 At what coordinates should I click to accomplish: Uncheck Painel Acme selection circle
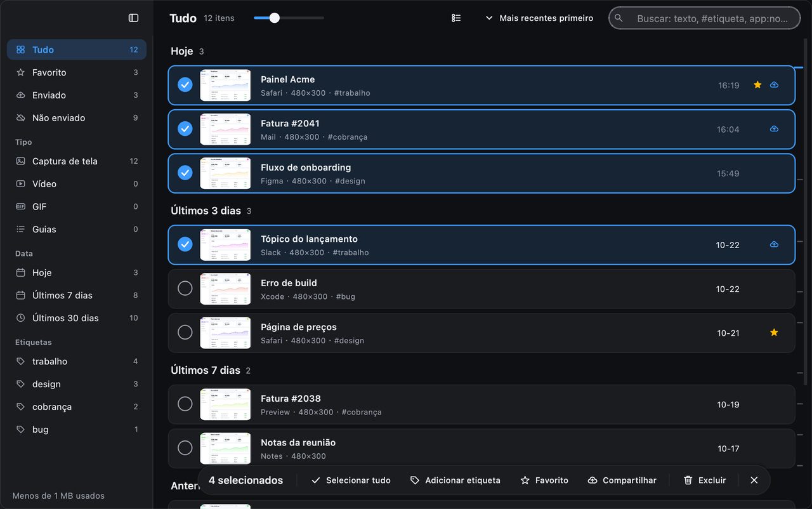(185, 85)
